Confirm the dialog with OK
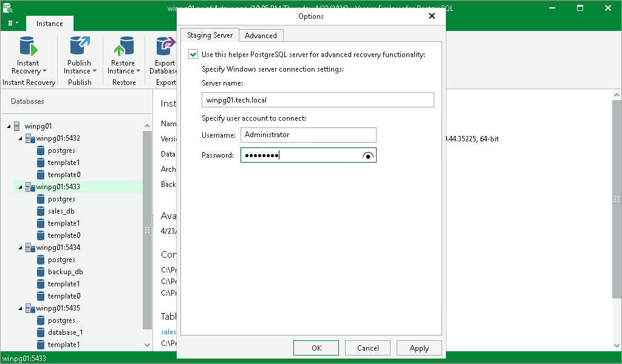 tap(316, 348)
